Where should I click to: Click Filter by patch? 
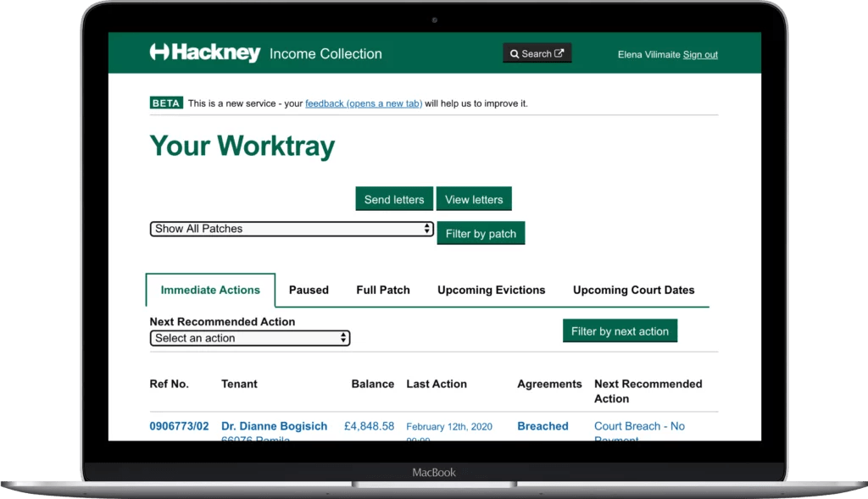[x=481, y=232]
